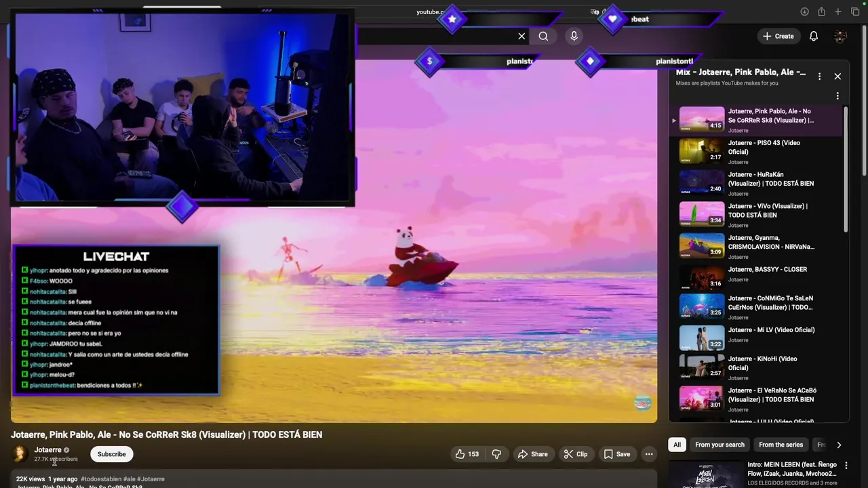Click the Mix - Jotaerre, Pink Pablo, Ale title
Image resolution: width=868 pixels, height=488 pixels.
pos(741,72)
